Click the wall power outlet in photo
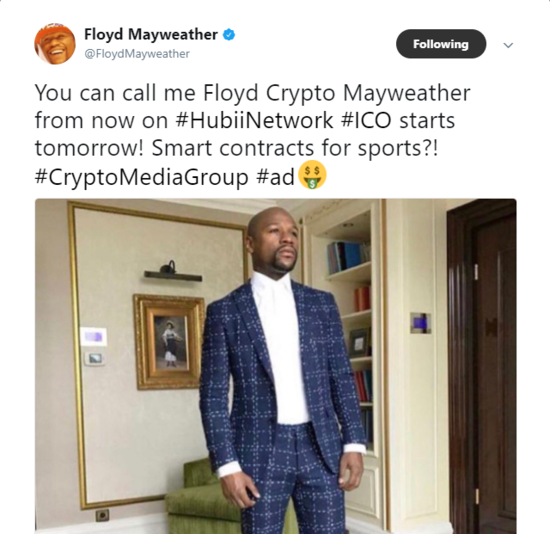Screen dimensions: 550x534 (x=102, y=515)
